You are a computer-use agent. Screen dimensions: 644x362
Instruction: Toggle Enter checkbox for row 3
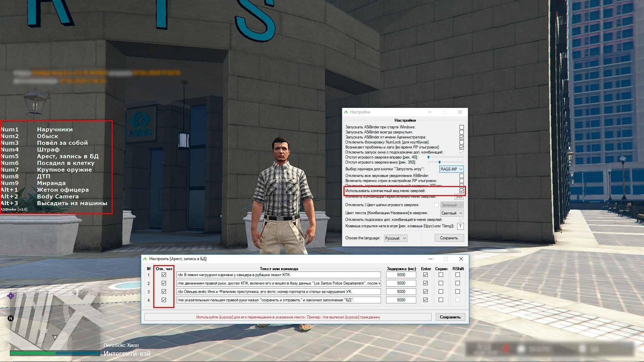point(425,292)
